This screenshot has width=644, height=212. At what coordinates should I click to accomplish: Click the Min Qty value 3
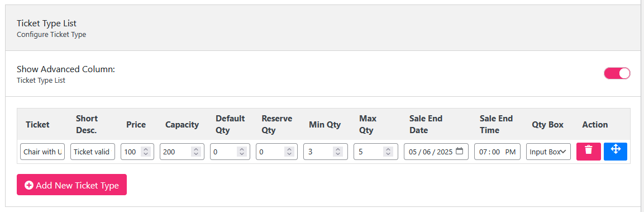310,152
